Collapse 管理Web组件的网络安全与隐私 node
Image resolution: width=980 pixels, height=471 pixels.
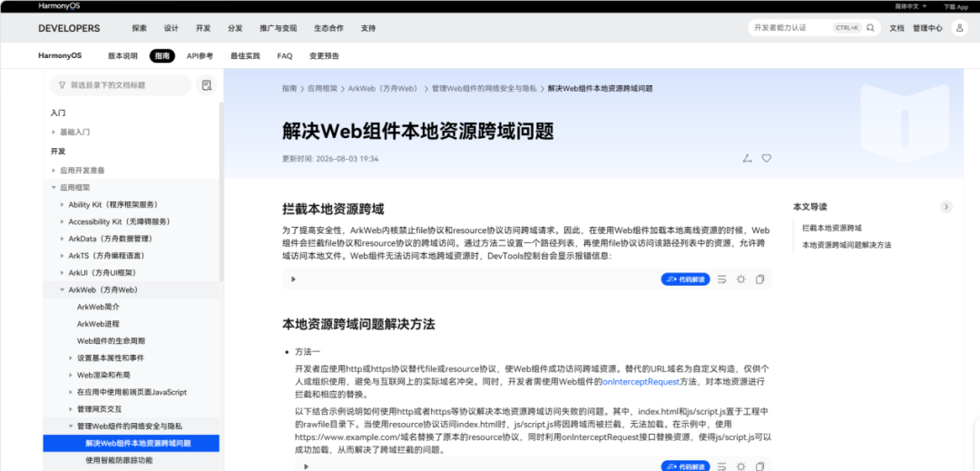click(71, 426)
